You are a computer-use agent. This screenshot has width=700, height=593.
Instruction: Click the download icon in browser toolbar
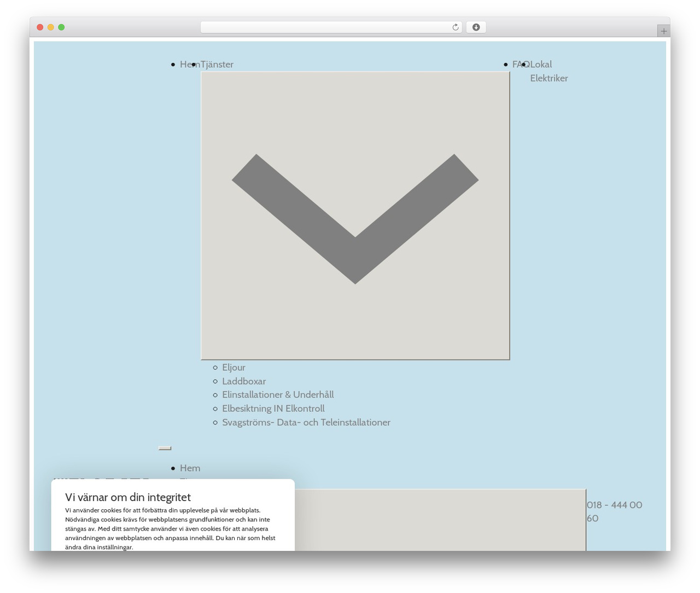pyautogui.click(x=476, y=27)
